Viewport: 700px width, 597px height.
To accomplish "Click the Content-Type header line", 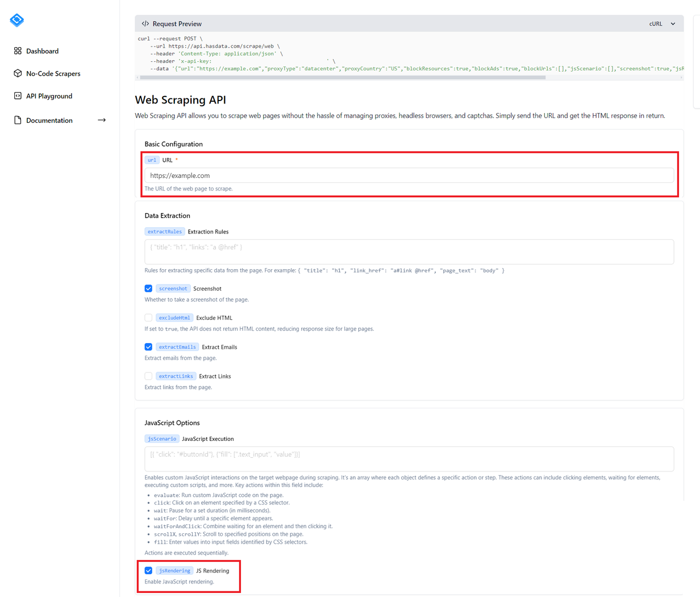I will coord(216,53).
